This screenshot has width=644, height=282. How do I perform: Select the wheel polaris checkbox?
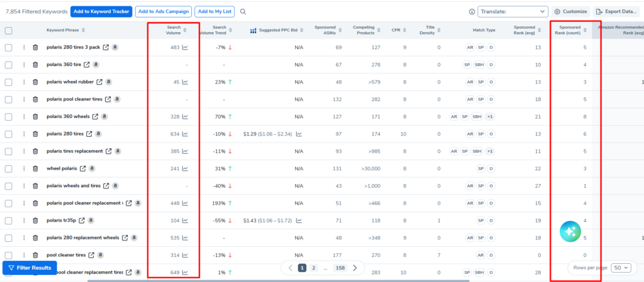coord(9,168)
